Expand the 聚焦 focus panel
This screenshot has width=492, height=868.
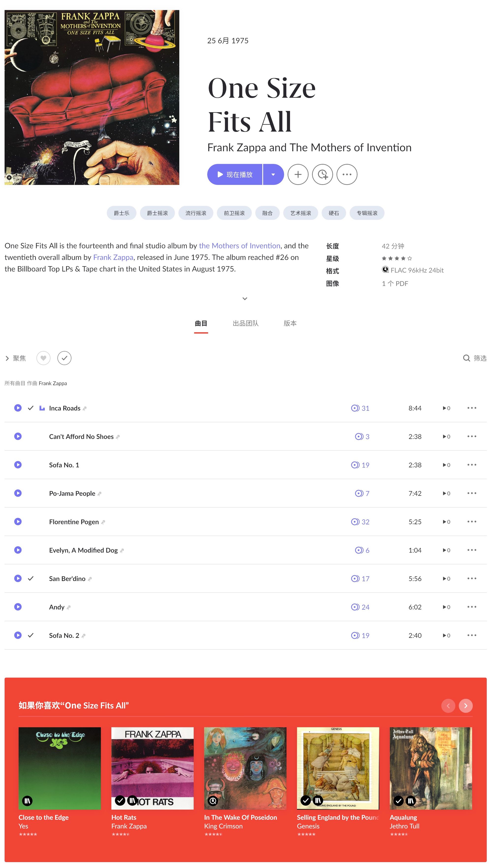[x=15, y=358]
